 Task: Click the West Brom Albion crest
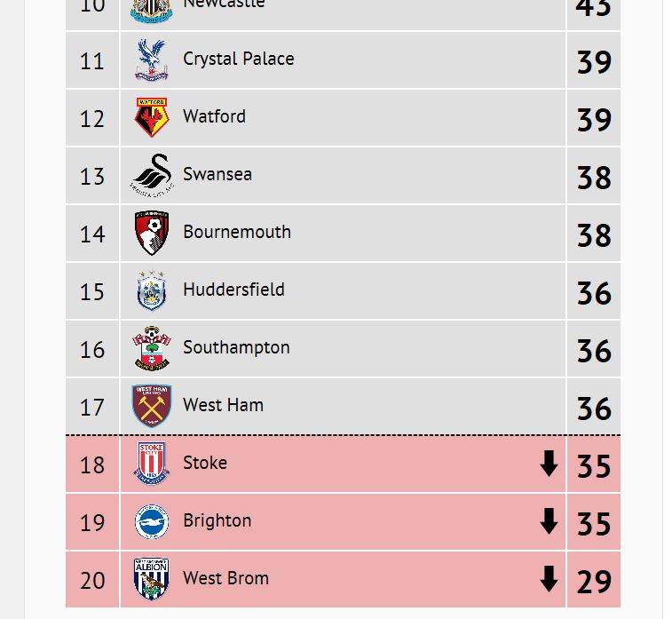pos(151,579)
